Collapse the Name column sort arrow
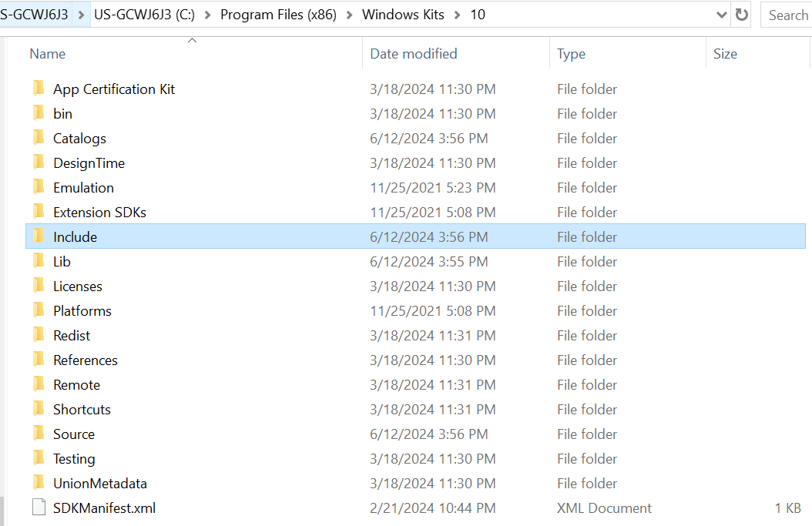812x526 pixels. 192,39
